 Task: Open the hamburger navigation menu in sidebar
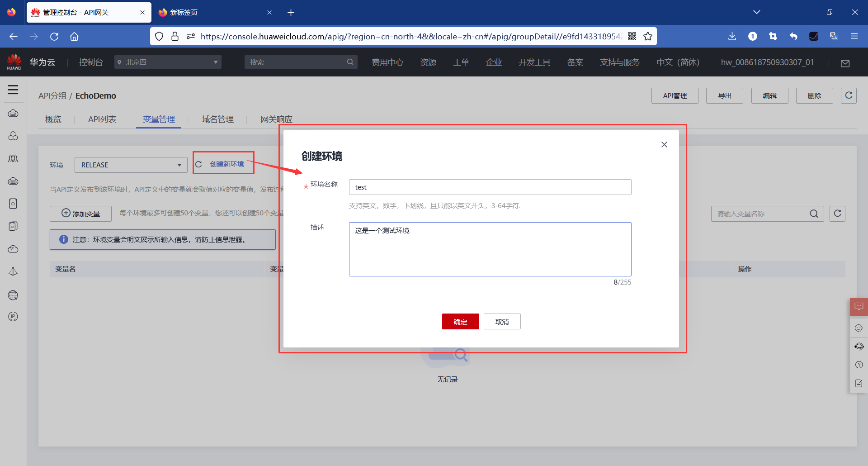pos(13,90)
